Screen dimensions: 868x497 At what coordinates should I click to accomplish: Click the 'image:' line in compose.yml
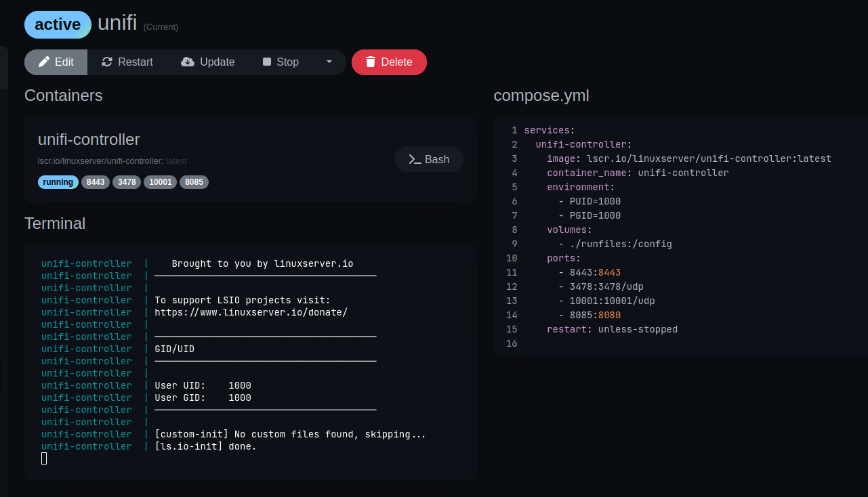(x=689, y=158)
